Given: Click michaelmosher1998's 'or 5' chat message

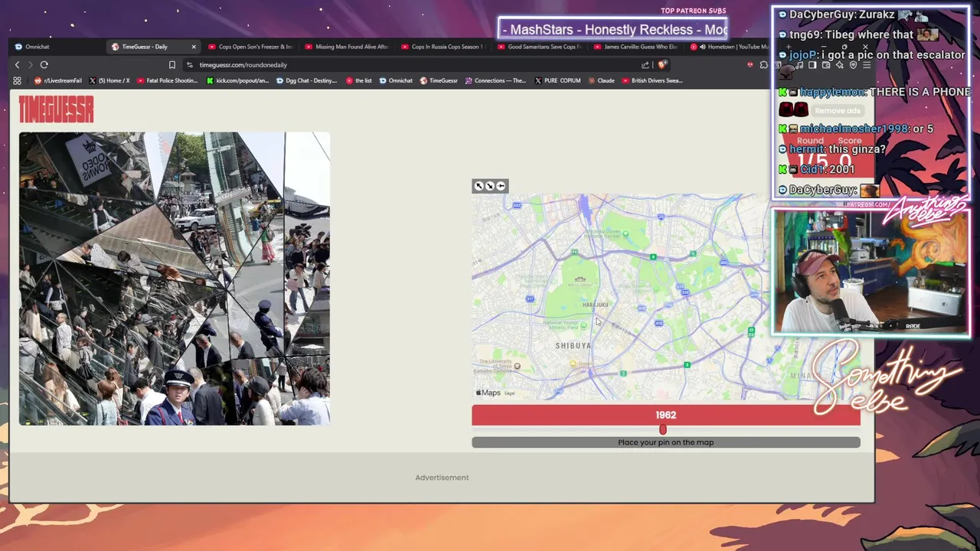Looking at the screenshot, I should coord(856,129).
